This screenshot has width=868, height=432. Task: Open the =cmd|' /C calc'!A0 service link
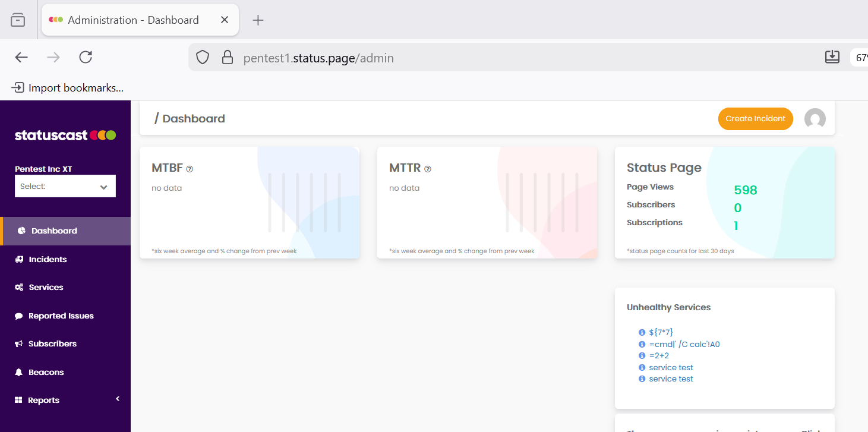(684, 344)
